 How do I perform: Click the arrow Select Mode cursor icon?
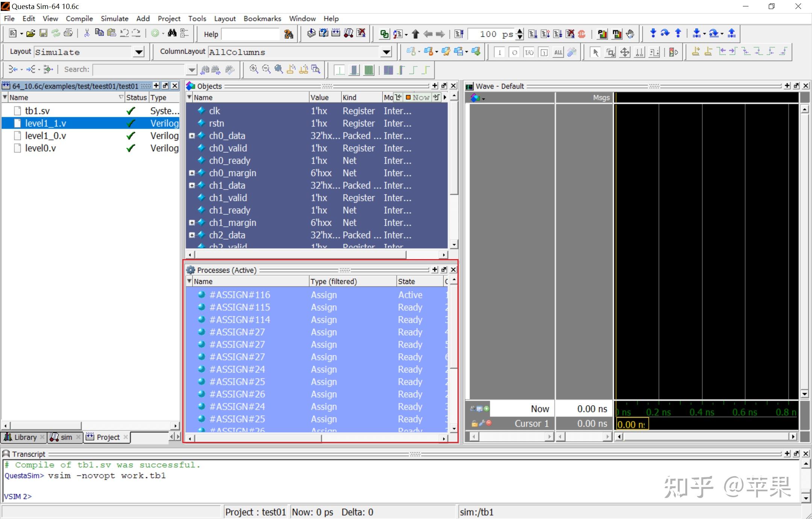pos(595,52)
